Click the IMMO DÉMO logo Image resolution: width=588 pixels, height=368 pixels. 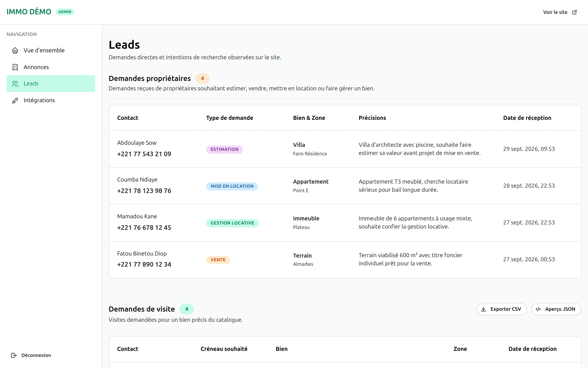pos(29,12)
